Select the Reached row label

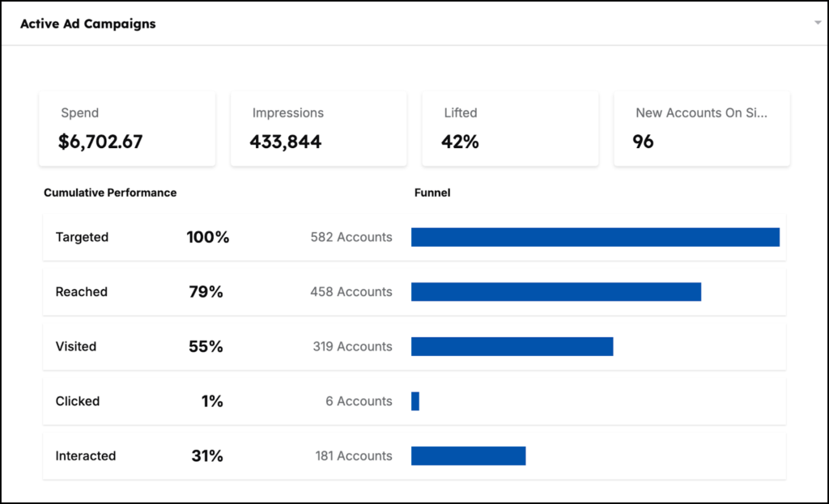click(x=81, y=292)
